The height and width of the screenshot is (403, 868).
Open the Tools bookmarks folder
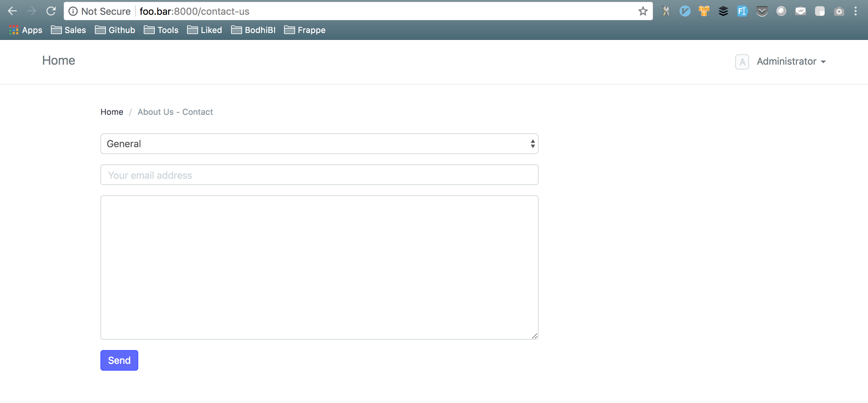point(161,30)
